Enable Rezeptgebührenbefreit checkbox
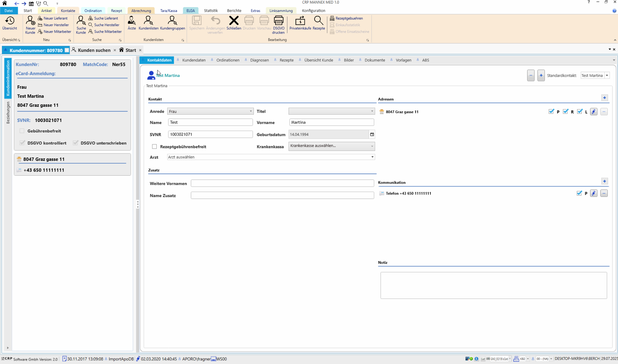Viewport: 618px width, 364px height. [x=154, y=147]
